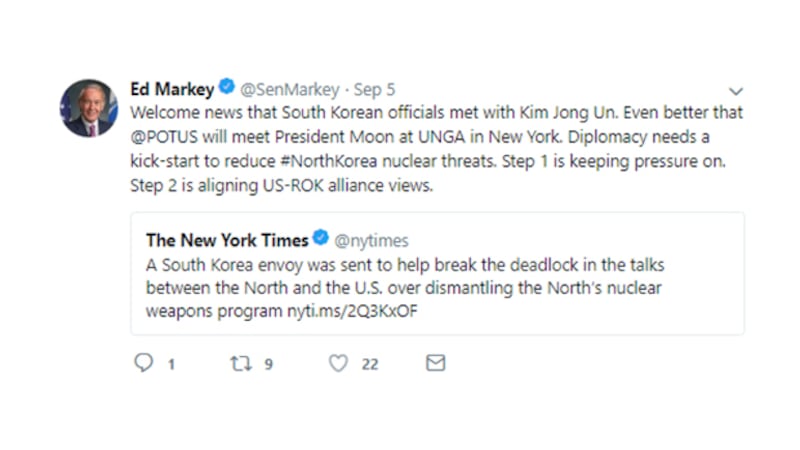The image size is (800, 450).
Task: Like the tweet with the heart icon
Action: click(x=338, y=363)
